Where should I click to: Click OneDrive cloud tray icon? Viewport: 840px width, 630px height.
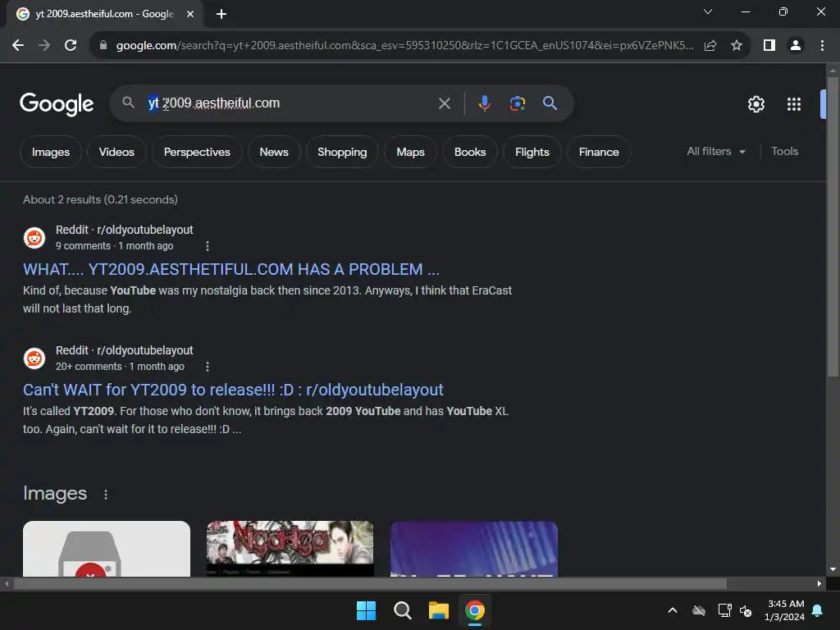[x=699, y=610]
